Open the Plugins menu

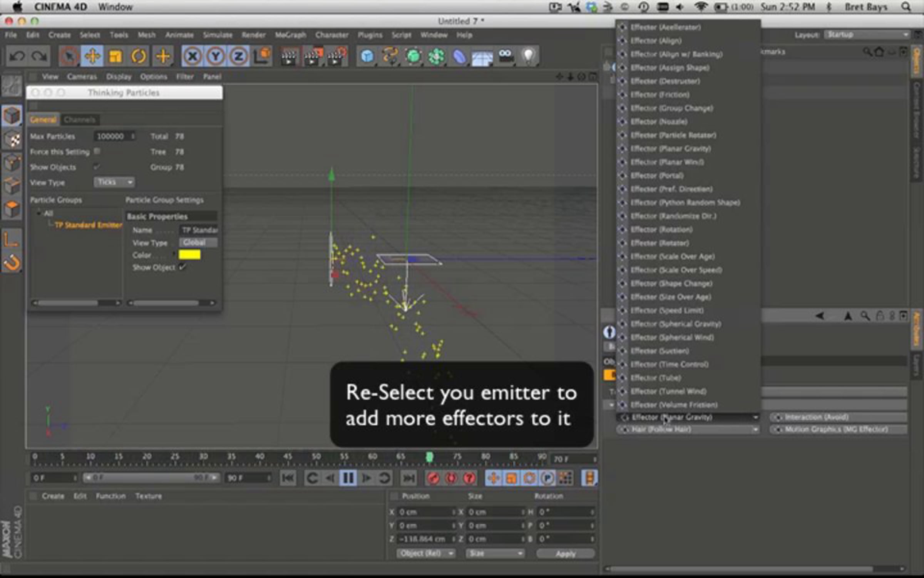pyautogui.click(x=370, y=35)
